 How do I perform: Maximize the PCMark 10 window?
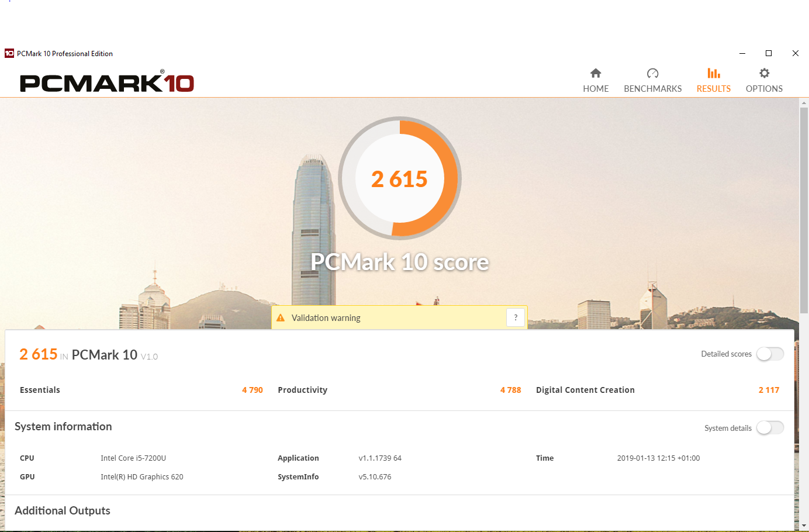point(769,53)
